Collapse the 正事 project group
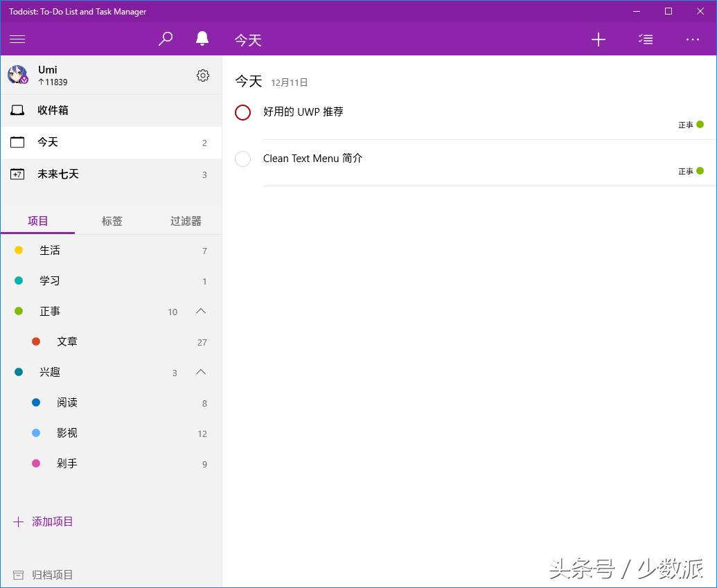This screenshot has height=588, width=717. (x=201, y=312)
